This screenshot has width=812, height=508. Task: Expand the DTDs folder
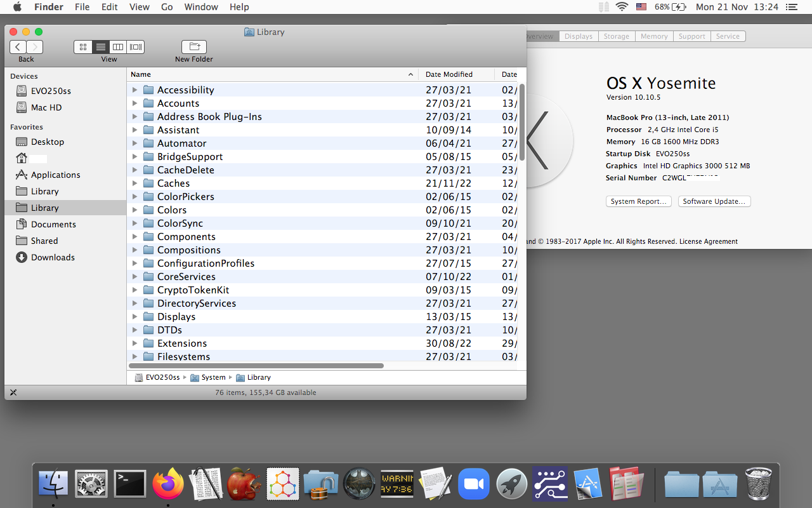click(134, 330)
